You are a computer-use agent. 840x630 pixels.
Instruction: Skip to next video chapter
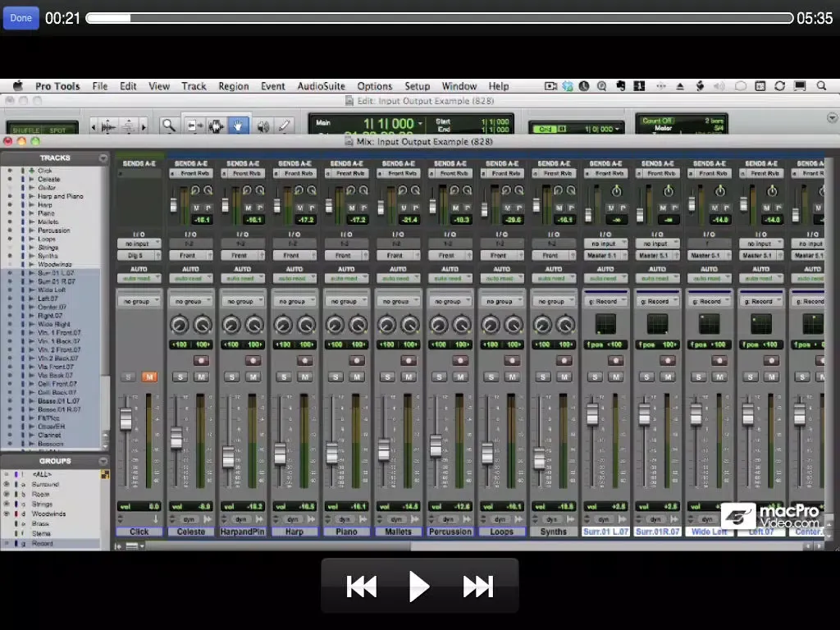[x=478, y=586]
